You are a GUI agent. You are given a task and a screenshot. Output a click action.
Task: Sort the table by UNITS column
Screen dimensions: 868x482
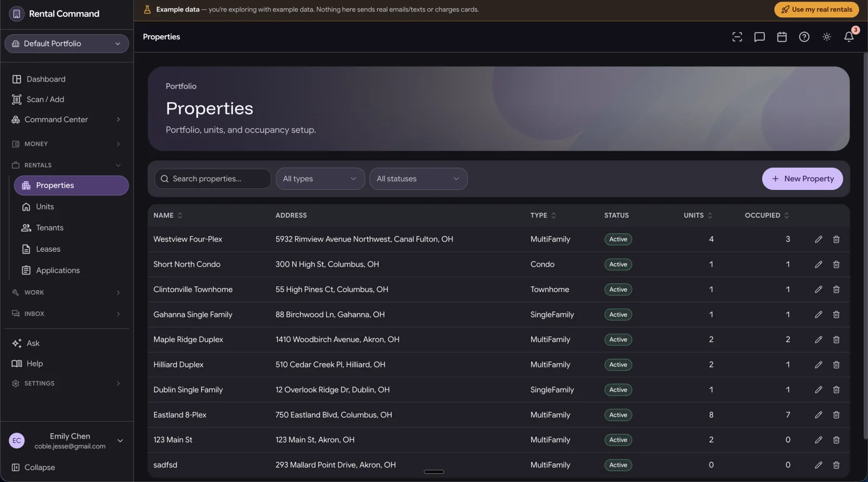[x=698, y=215]
